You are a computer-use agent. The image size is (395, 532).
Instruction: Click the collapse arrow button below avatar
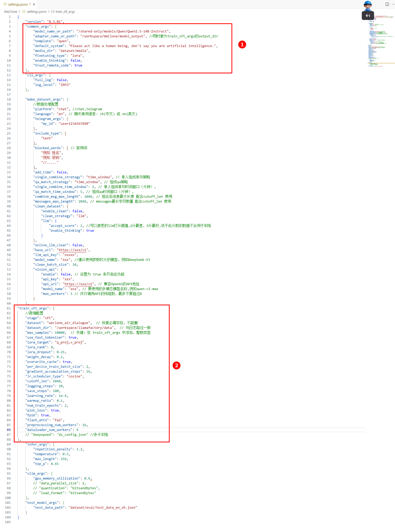(368, 16)
